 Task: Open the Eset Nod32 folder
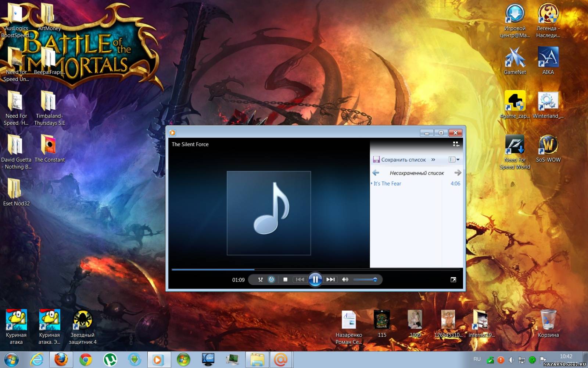point(16,192)
